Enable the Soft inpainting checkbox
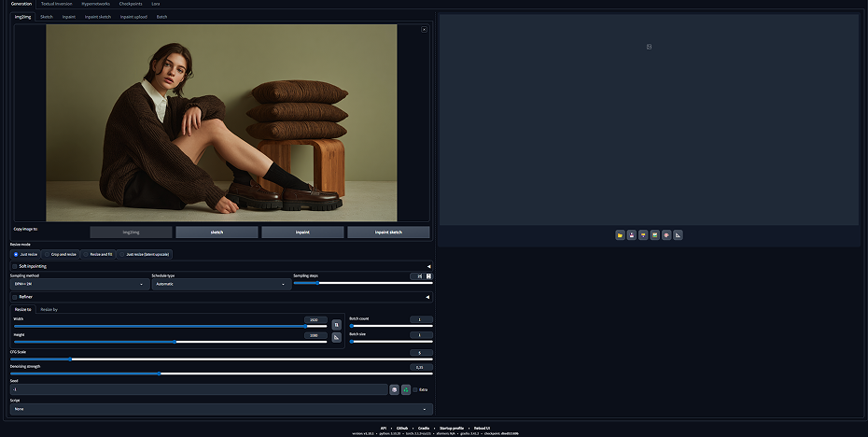This screenshot has height=437, width=868. tap(15, 266)
